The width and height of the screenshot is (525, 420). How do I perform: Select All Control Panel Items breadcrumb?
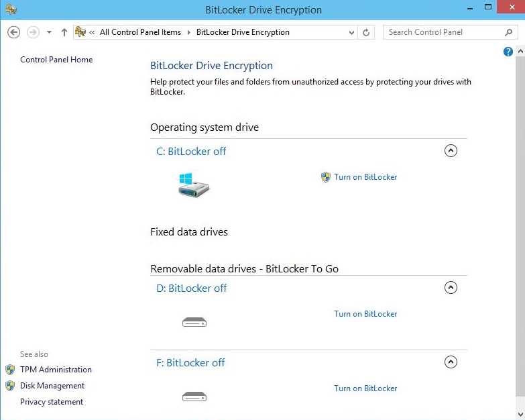[139, 32]
